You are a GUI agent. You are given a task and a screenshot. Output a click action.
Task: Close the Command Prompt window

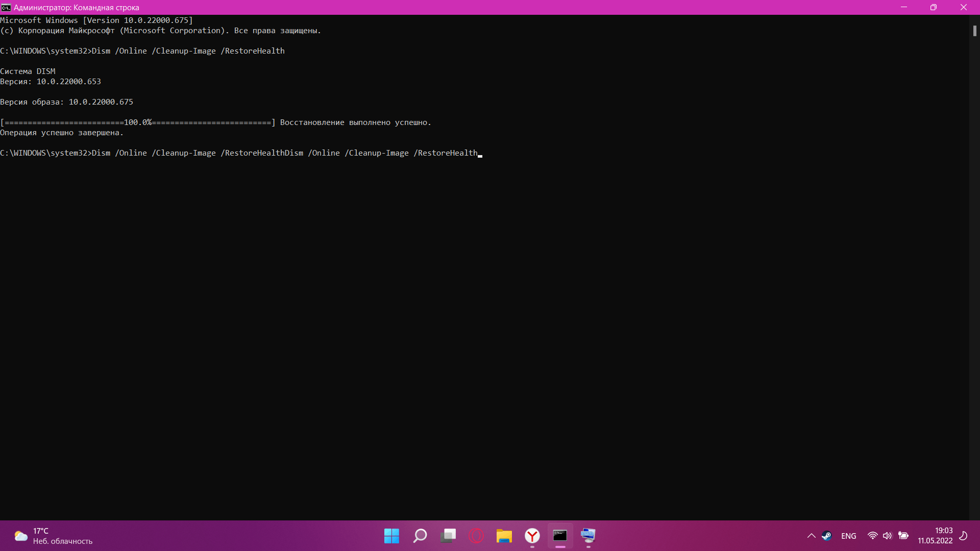point(964,8)
